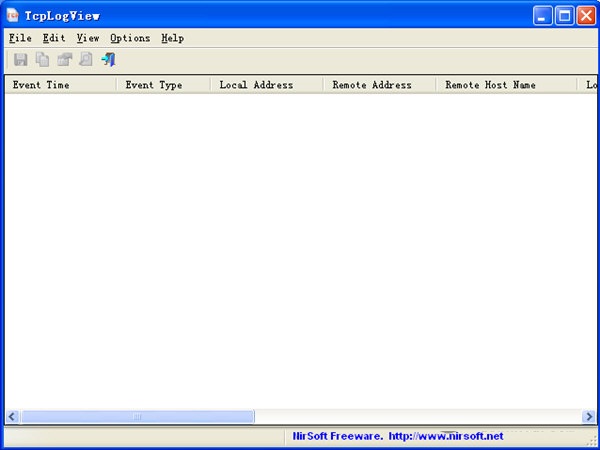
Task: Click the horizontal scrollbar thumb
Action: (138, 416)
